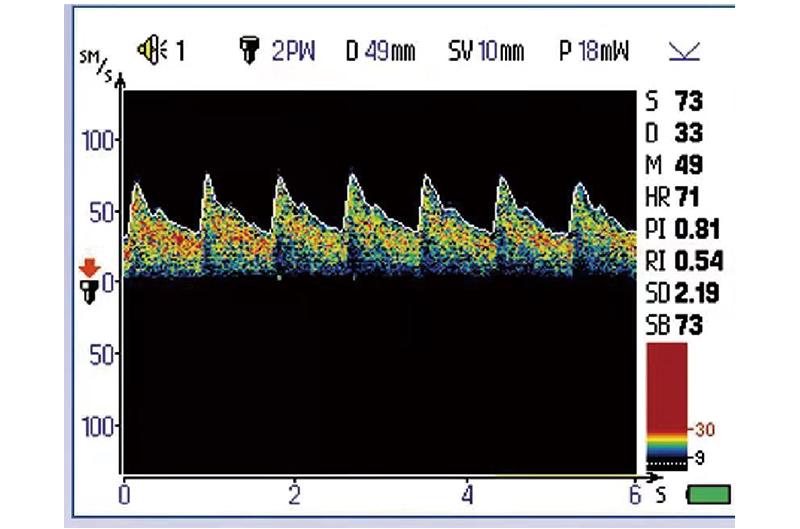Select the 2PW probe icon

[x=247, y=51]
